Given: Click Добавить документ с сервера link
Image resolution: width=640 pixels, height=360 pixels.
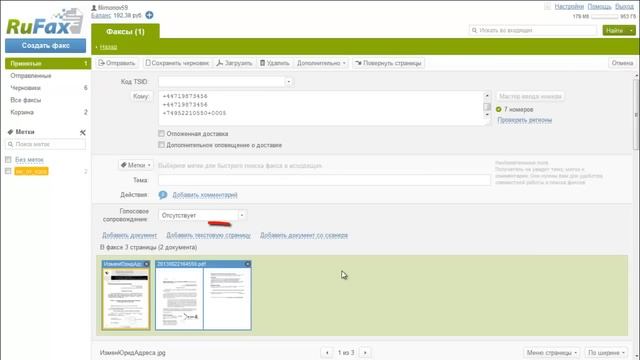Looking at the screenshot, I should (x=304, y=236).
